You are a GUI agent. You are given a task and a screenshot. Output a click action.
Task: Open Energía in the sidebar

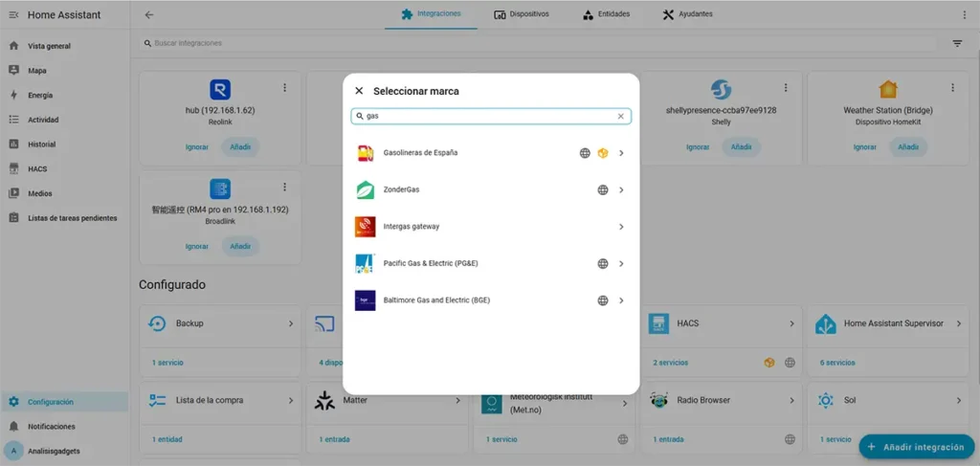[x=65, y=95]
